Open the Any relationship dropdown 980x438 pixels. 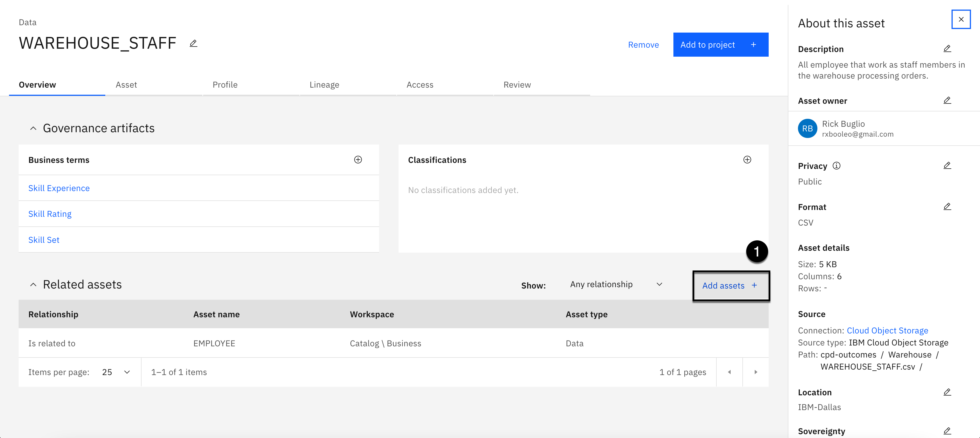pos(616,285)
